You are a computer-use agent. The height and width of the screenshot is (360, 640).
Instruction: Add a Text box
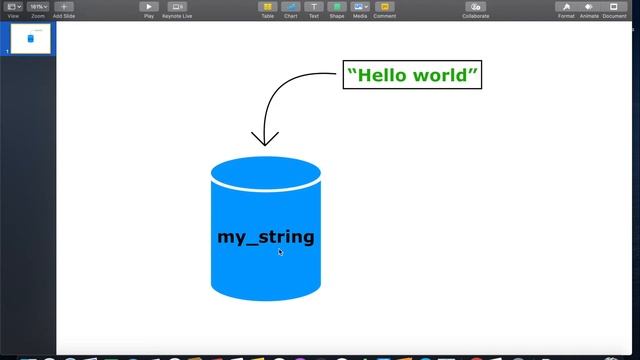point(313,7)
